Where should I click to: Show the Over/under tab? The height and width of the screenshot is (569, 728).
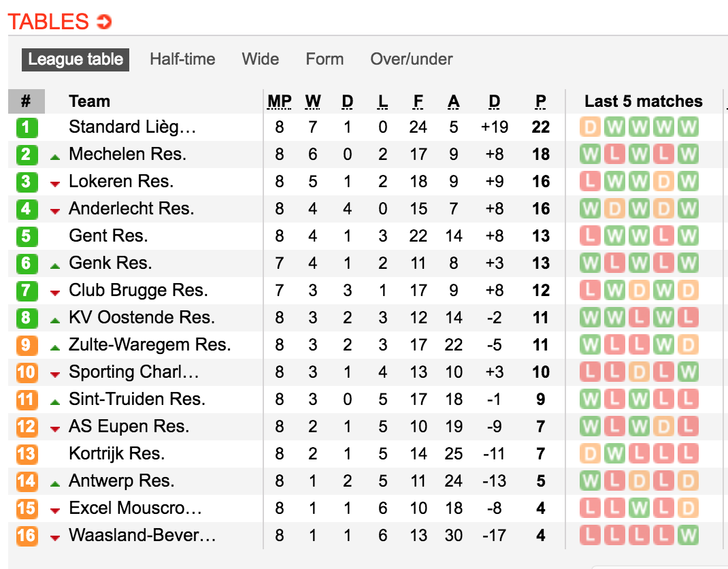click(x=412, y=59)
